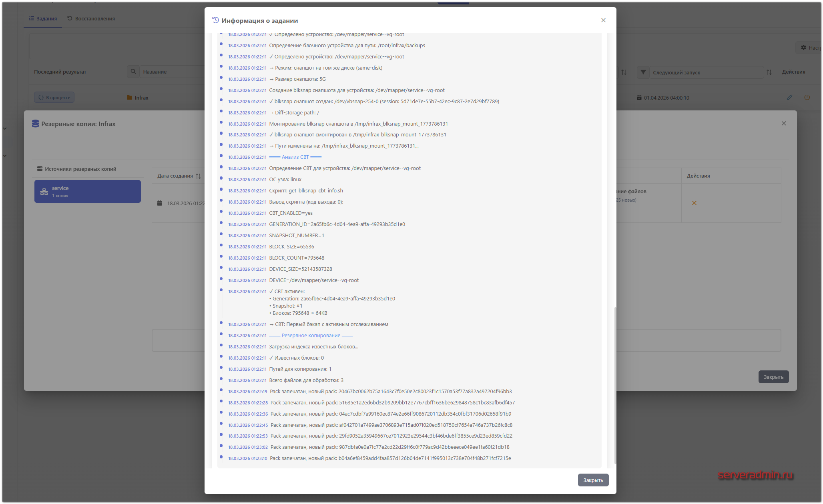This screenshot has width=823, height=504.
Task: Toggle sort arrows next to Действия column
Action: [x=769, y=72]
